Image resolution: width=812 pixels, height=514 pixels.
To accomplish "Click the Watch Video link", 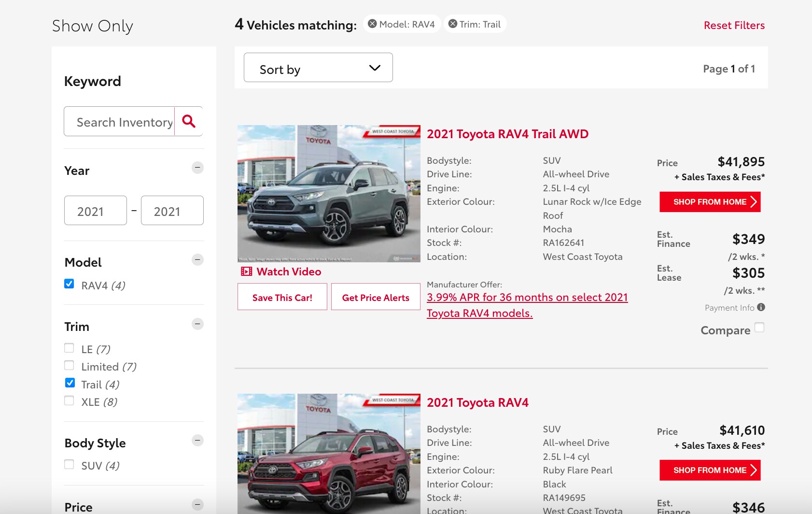I will 289,271.
